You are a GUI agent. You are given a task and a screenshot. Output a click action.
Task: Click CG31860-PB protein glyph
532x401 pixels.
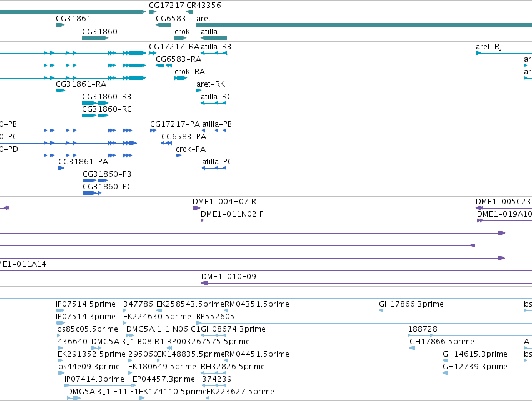coord(95,181)
